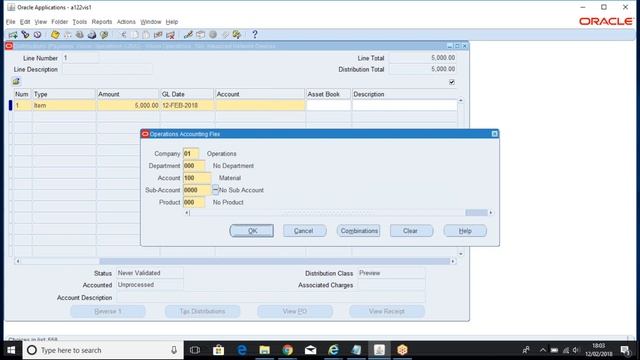Screen dimensions: 640x360
Task: Open the View menu
Action: pos(40,22)
